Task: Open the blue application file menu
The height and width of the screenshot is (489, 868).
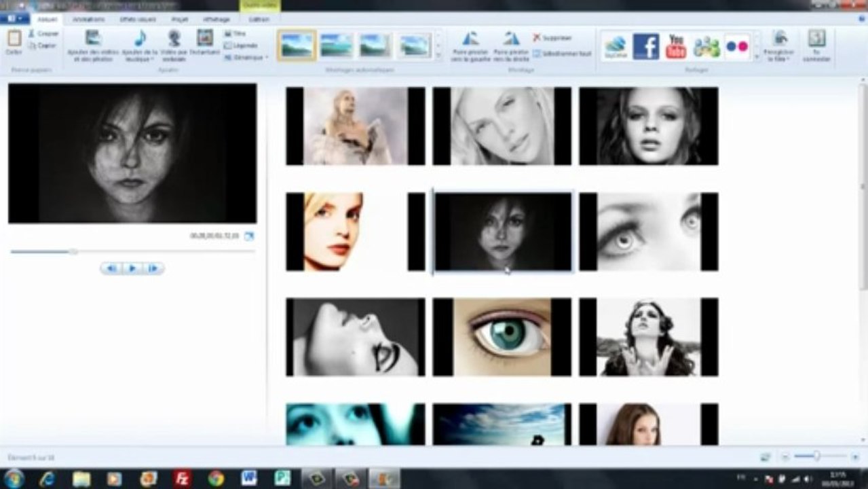Action: (x=14, y=19)
